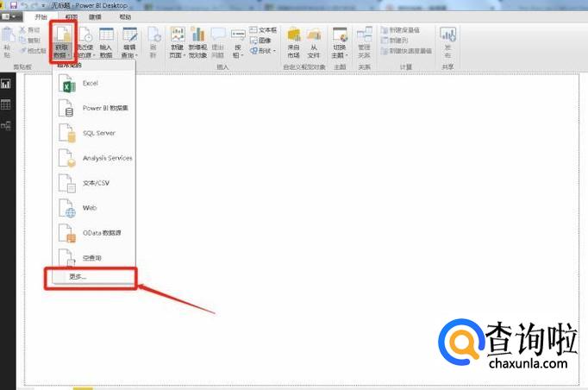588x390 pixels.
Task: Open the 新建页面 (New Page) dropdown
Action: click(177, 42)
